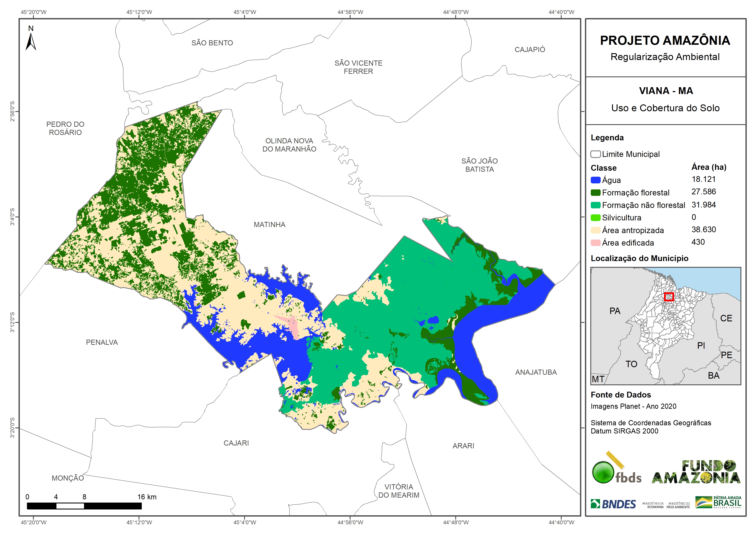Click the Ministério da Economia logo
Image resolution: width=756 pixels, height=534 pixels.
[x=653, y=505]
